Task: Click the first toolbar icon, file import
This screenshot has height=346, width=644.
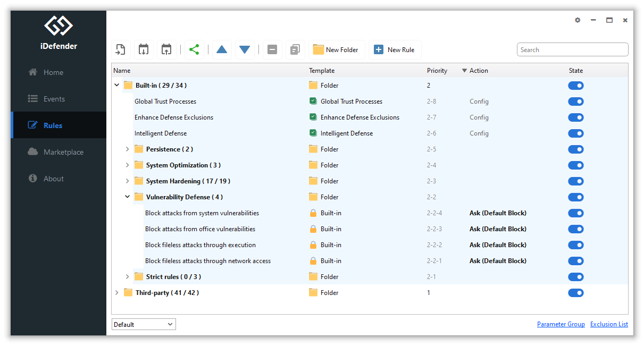Action: click(121, 50)
